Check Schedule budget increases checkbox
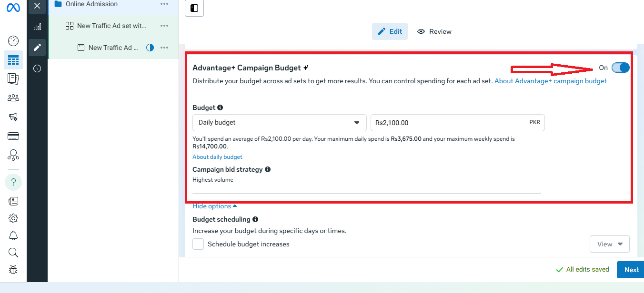Screen dimensions: 644x293 (198, 244)
